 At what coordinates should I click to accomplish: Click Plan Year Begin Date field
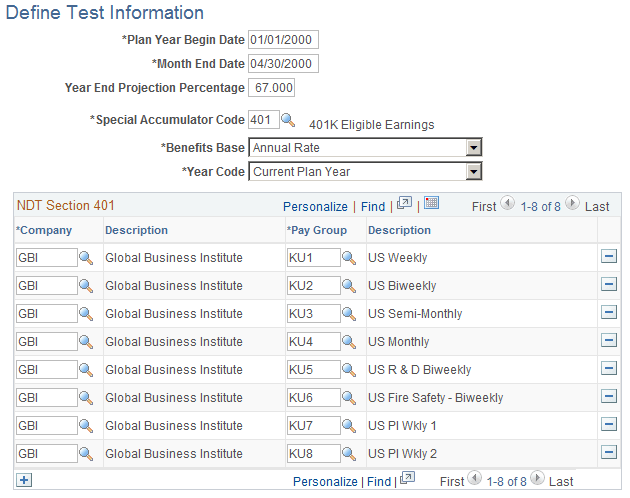(283, 40)
